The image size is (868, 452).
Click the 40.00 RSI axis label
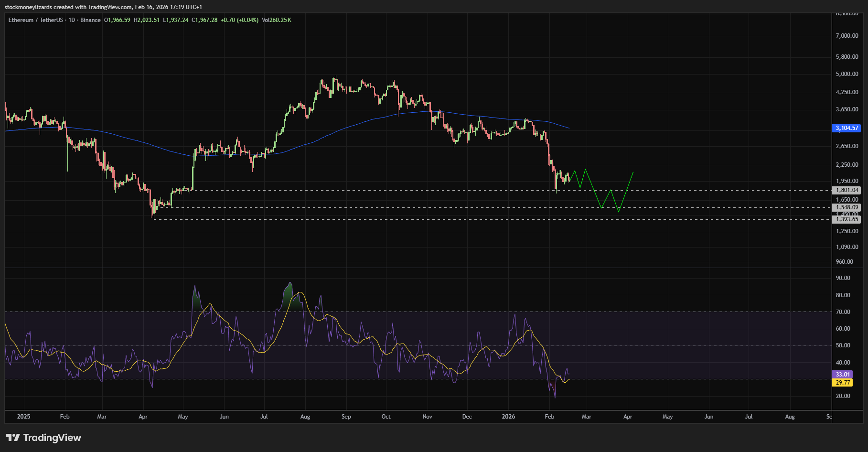pos(843,363)
